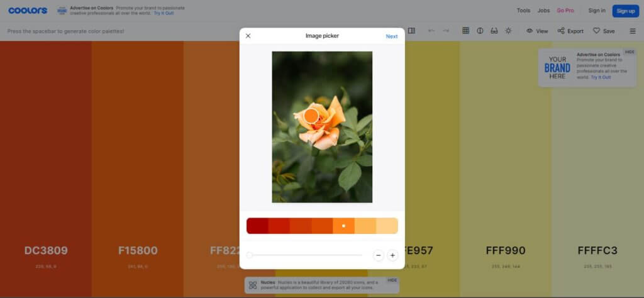
Task: Open the Jobs menu item
Action: click(x=543, y=11)
